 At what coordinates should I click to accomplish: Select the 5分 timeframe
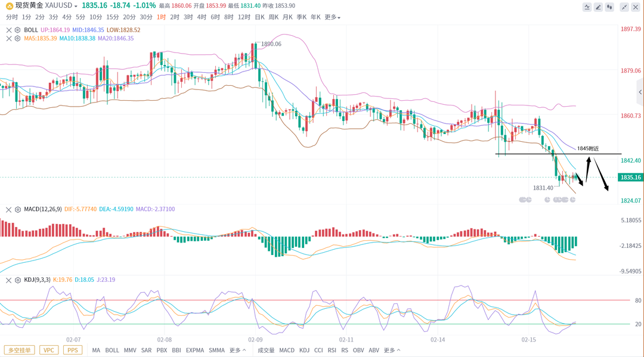tap(80, 17)
